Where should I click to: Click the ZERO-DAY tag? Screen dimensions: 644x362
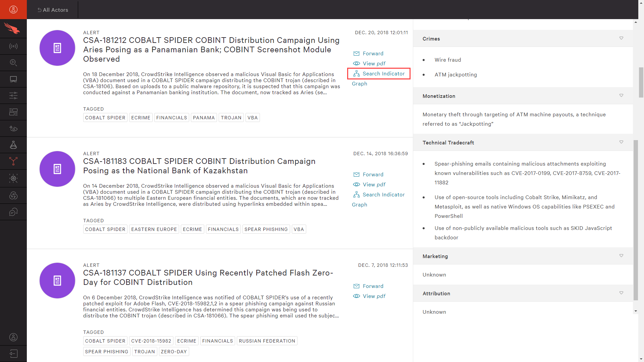pos(174,352)
